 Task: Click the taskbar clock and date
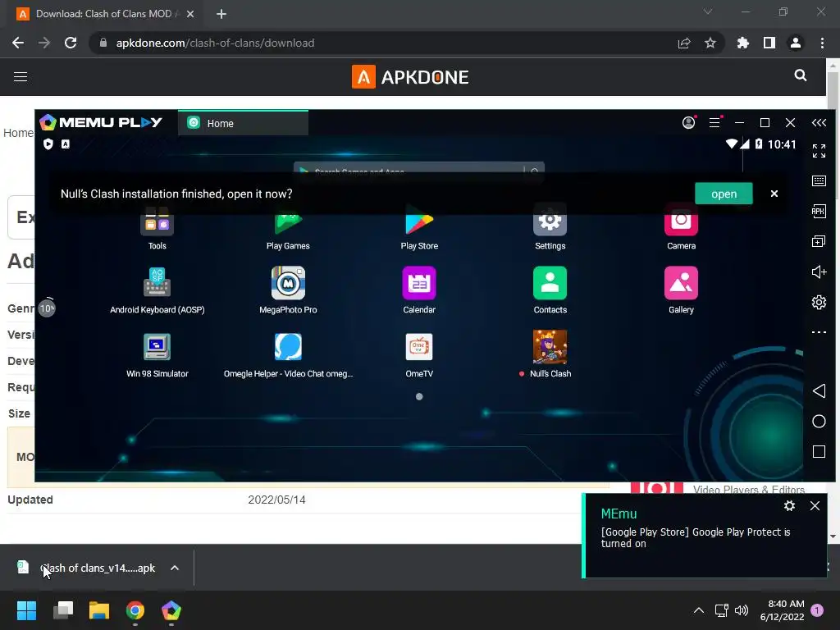tap(782, 610)
